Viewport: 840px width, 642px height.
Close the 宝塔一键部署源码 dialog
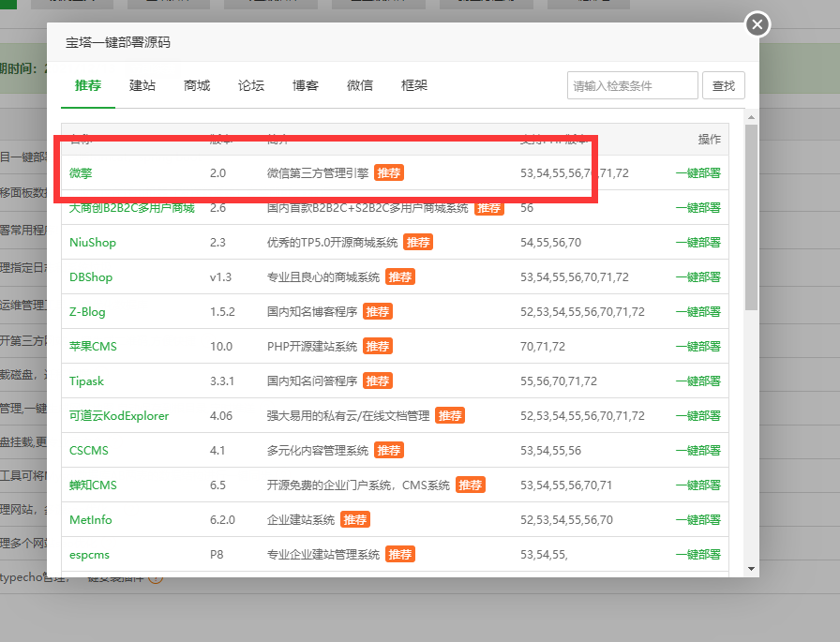[x=757, y=24]
